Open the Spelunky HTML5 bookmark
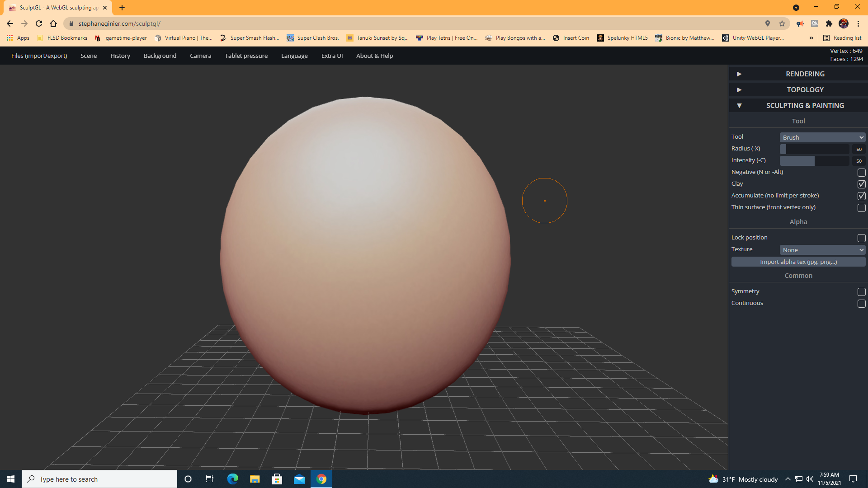Screen dimensions: 868x488 click(626, 38)
